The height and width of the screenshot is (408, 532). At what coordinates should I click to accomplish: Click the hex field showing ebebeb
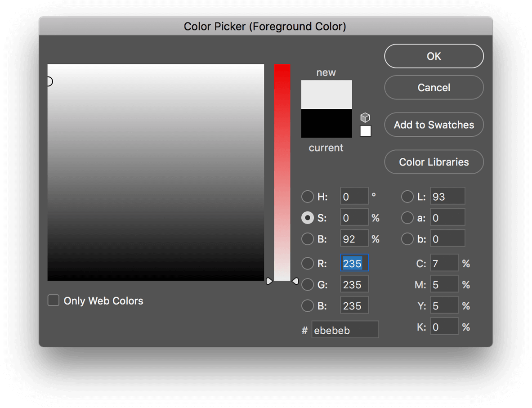pyautogui.click(x=345, y=330)
